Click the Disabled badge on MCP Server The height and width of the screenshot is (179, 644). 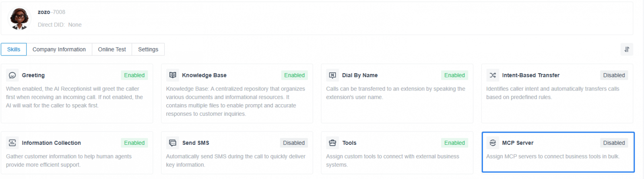coord(614,143)
